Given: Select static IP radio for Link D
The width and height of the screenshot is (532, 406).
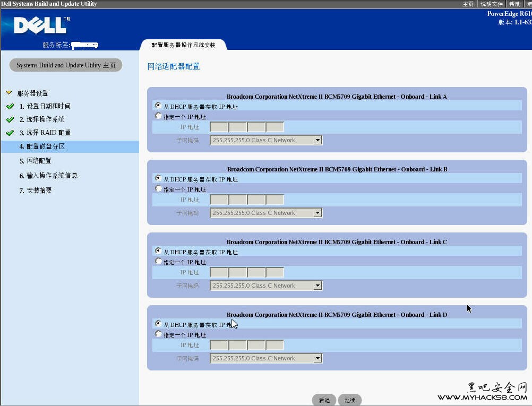Looking at the screenshot, I should pyautogui.click(x=158, y=334).
